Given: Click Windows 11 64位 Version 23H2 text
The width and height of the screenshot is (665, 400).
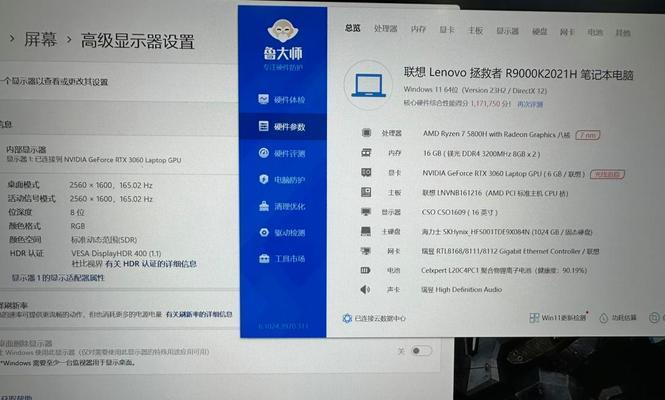Looking at the screenshot, I should (x=475, y=90).
